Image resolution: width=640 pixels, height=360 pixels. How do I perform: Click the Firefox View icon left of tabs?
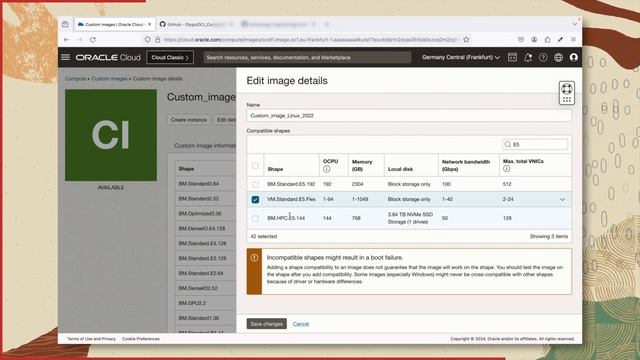click(65, 24)
